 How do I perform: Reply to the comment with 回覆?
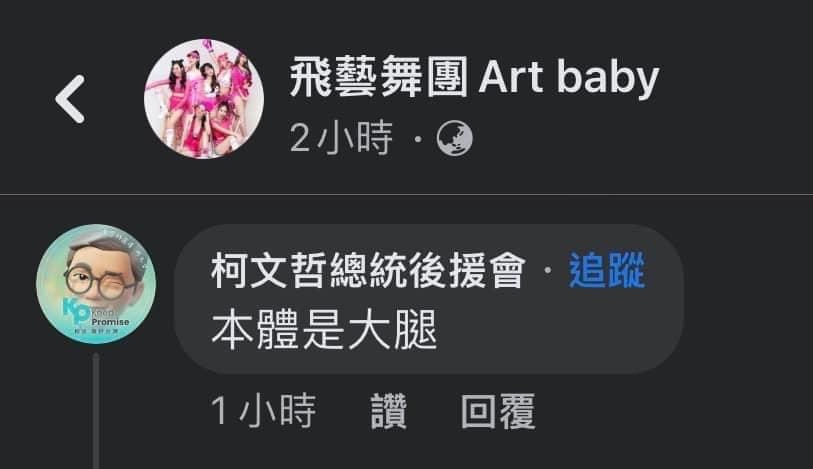[498, 411]
